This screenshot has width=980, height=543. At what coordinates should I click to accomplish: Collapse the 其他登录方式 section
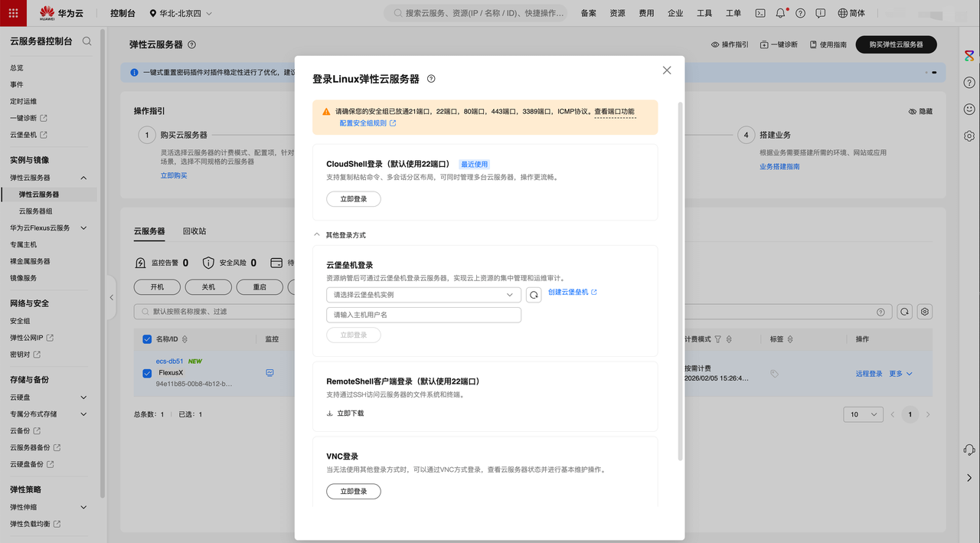339,235
